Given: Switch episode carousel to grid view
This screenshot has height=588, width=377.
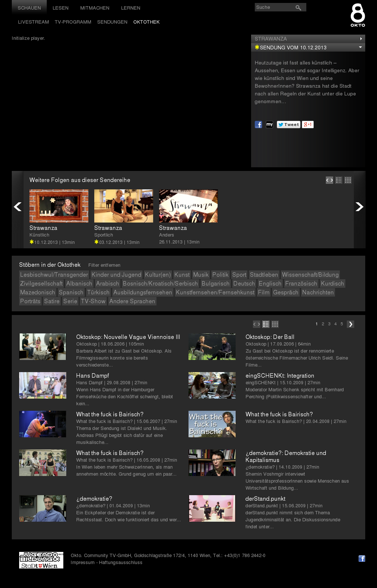Looking at the screenshot, I should [348, 180].
